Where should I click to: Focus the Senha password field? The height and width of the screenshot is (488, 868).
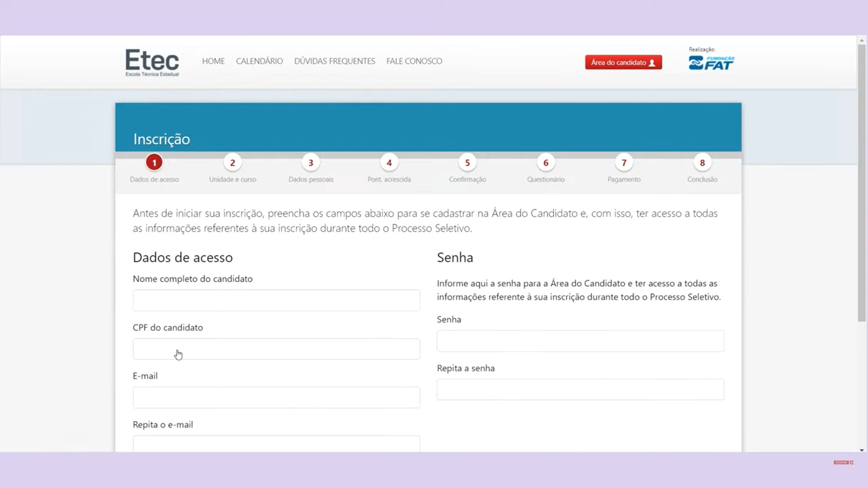pos(580,341)
